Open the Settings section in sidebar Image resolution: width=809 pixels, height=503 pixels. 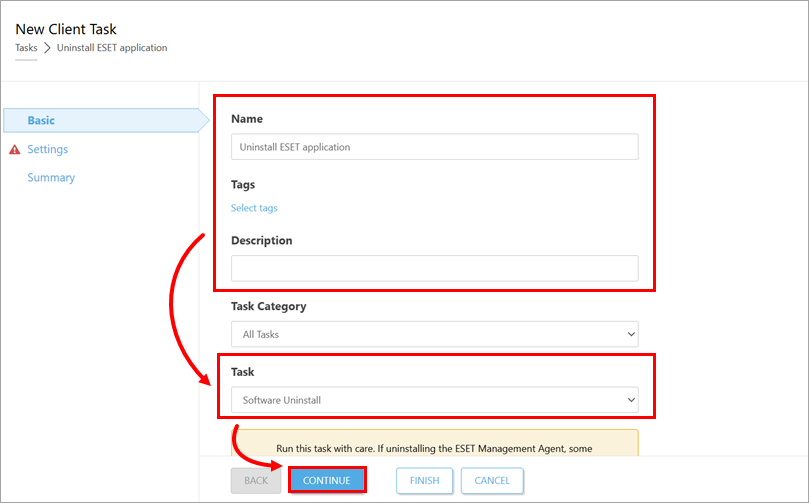[47, 149]
